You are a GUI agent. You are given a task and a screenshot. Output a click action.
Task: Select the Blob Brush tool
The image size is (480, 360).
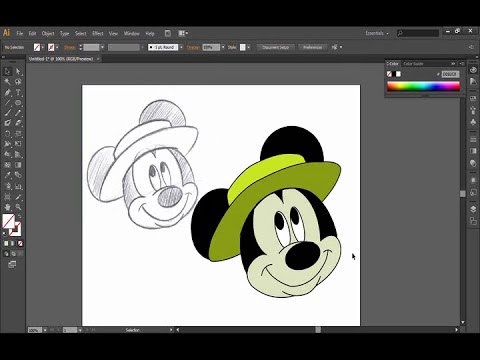tap(8, 123)
